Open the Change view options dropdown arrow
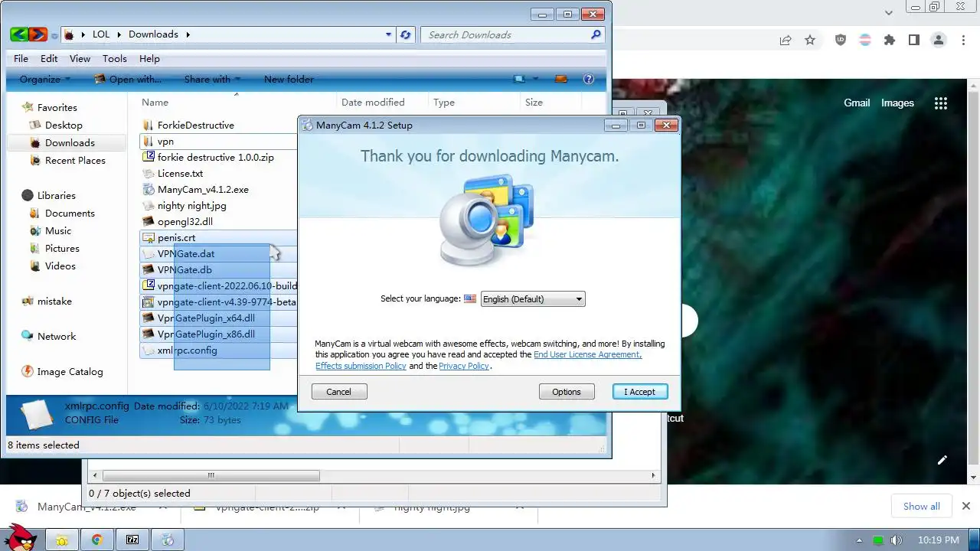 [x=535, y=79]
